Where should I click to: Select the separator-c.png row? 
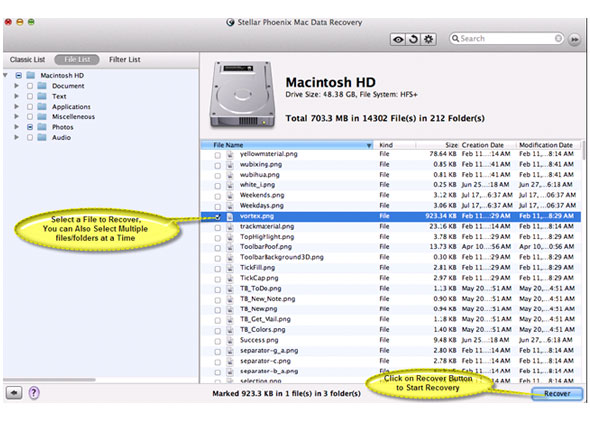391,361
